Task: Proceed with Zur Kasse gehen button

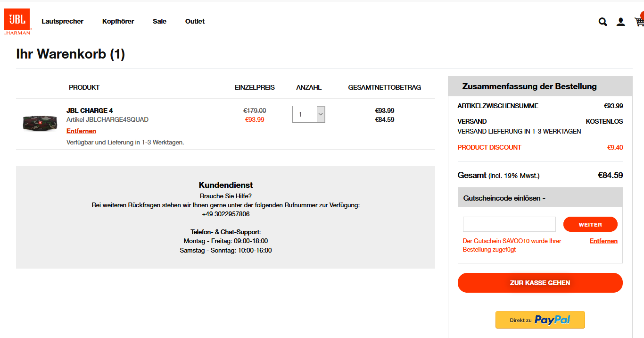Action: [540, 283]
